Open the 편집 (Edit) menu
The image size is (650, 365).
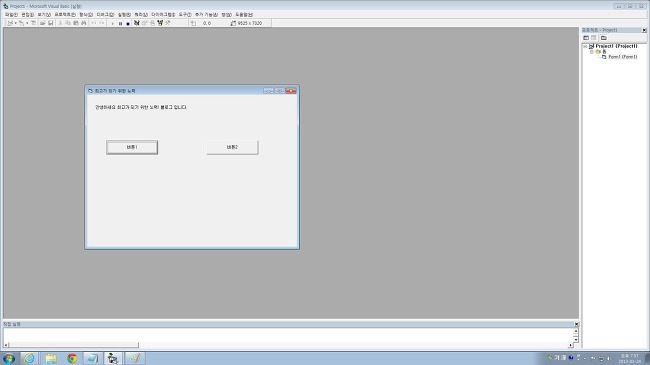coord(27,15)
